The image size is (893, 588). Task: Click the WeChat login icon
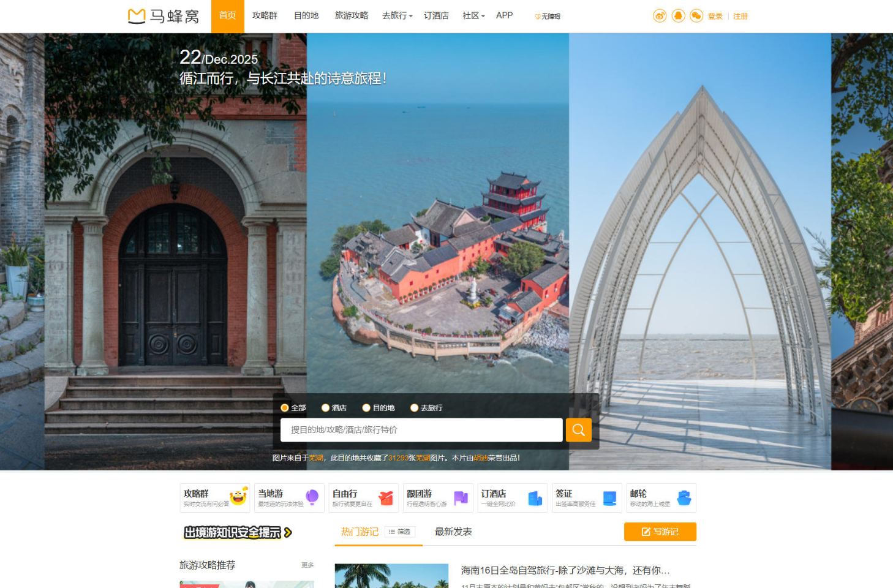click(x=696, y=16)
